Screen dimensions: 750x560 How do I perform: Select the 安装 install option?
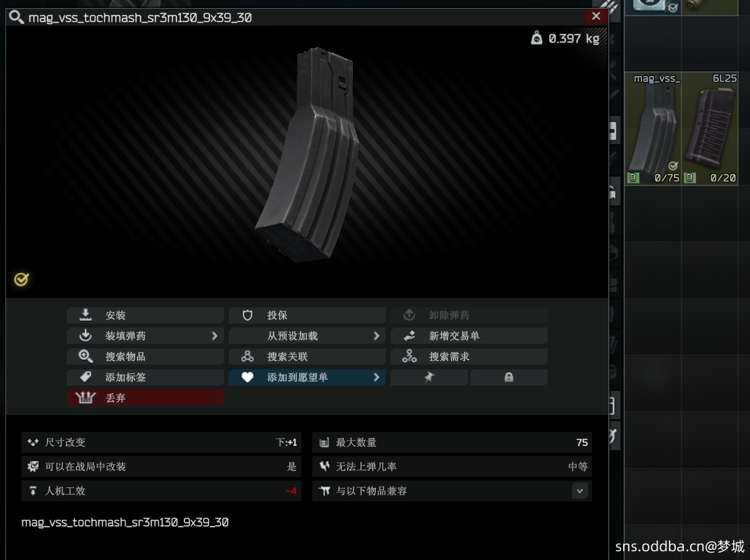pyautogui.click(x=145, y=315)
